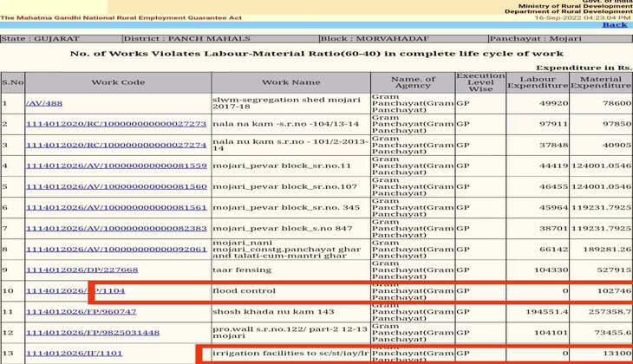Viewport: 633px width, 364px height.
Task: Open the FP/9825031448 work code link
Action: pyautogui.click(x=92, y=332)
